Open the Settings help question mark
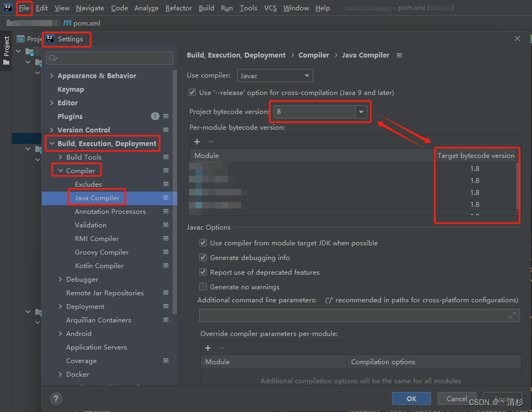 (56, 399)
